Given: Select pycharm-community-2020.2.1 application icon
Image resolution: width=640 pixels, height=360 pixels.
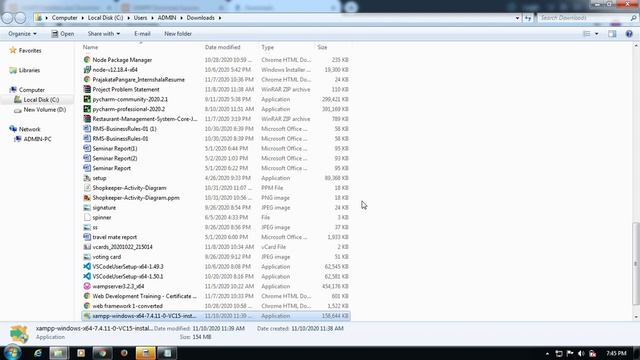Looking at the screenshot, I should (87, 99).
